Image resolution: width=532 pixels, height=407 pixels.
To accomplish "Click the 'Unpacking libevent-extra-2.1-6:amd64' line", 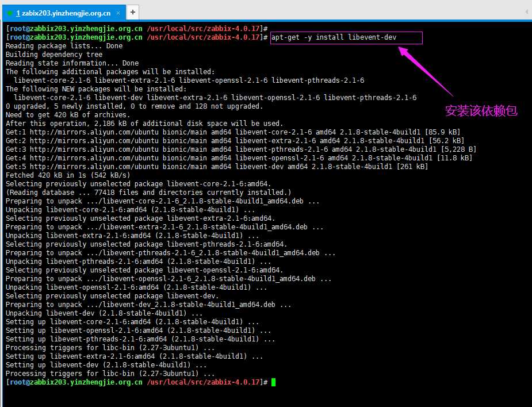I will tap(132, 236).
